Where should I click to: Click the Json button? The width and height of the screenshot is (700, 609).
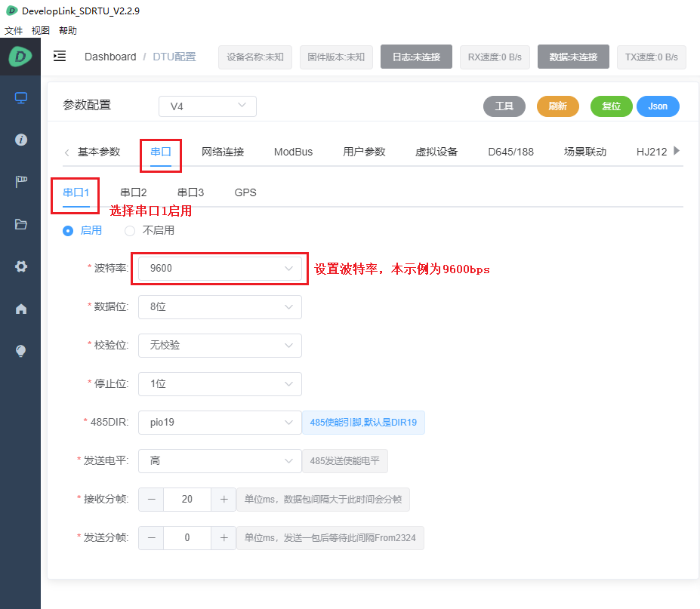[x=658, y=106]
